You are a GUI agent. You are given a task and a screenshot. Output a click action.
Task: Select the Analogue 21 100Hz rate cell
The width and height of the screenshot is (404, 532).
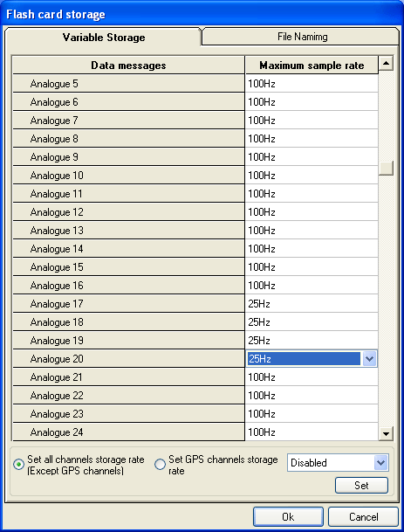[x=312, y=377]
